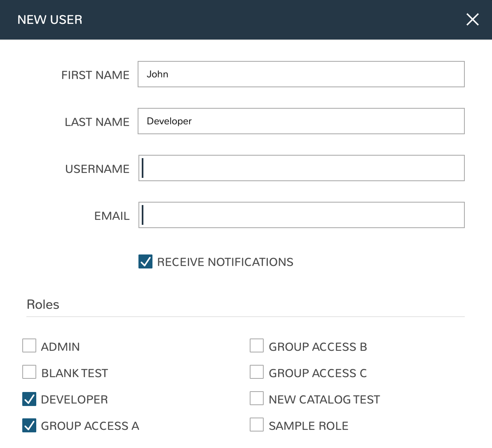Tick the Sample Role checkbox
Screen dimensions: 492x448
(257, 425)
